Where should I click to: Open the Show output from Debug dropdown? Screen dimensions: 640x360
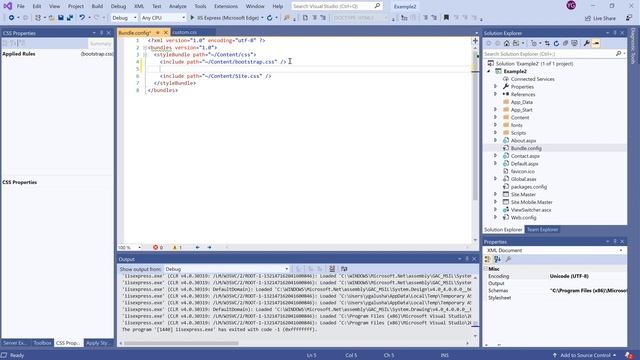[x=227, y=269]
